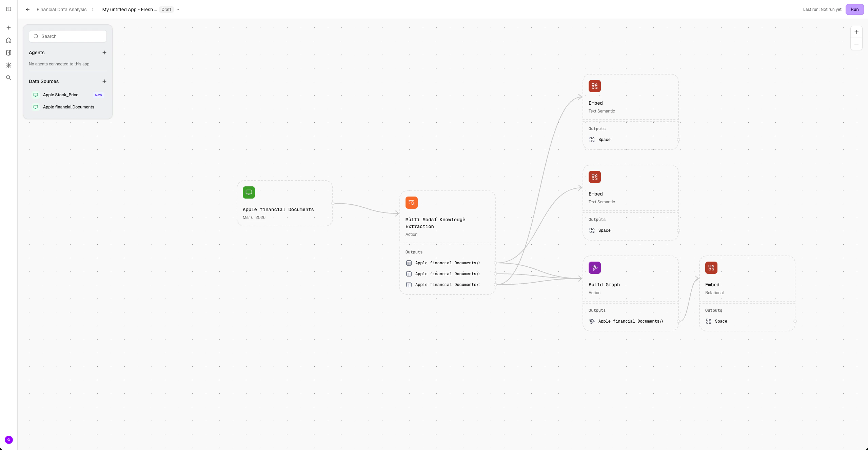This screenshot has width=868, height=450.
Task: Click the Embed Relational node icon
Action: tap(711, 267)
